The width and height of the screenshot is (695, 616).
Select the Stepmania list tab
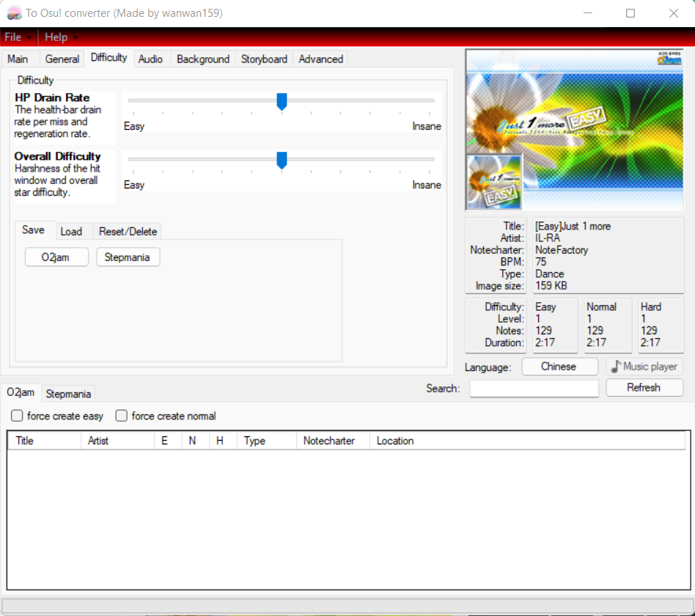pyautogui.click(x=68, y=394)
